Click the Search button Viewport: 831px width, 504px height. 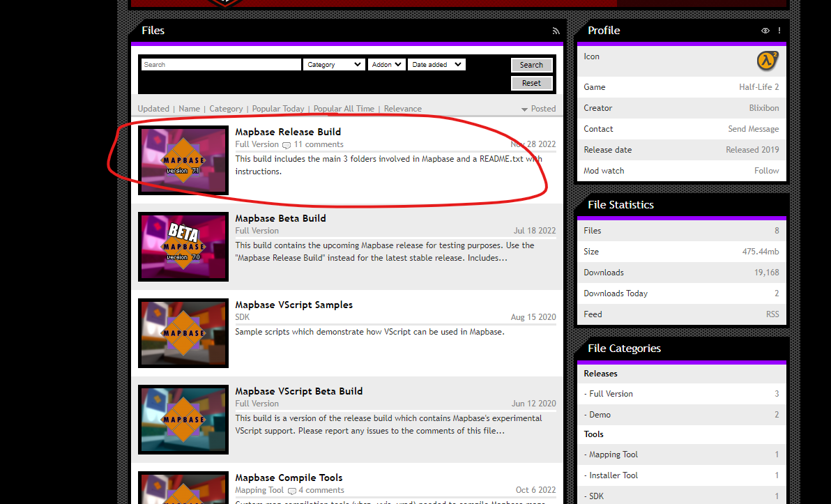tap(531, 65)
